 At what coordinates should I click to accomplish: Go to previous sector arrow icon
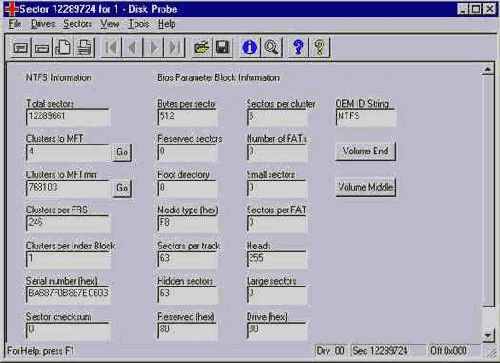[x=132, y=47]
